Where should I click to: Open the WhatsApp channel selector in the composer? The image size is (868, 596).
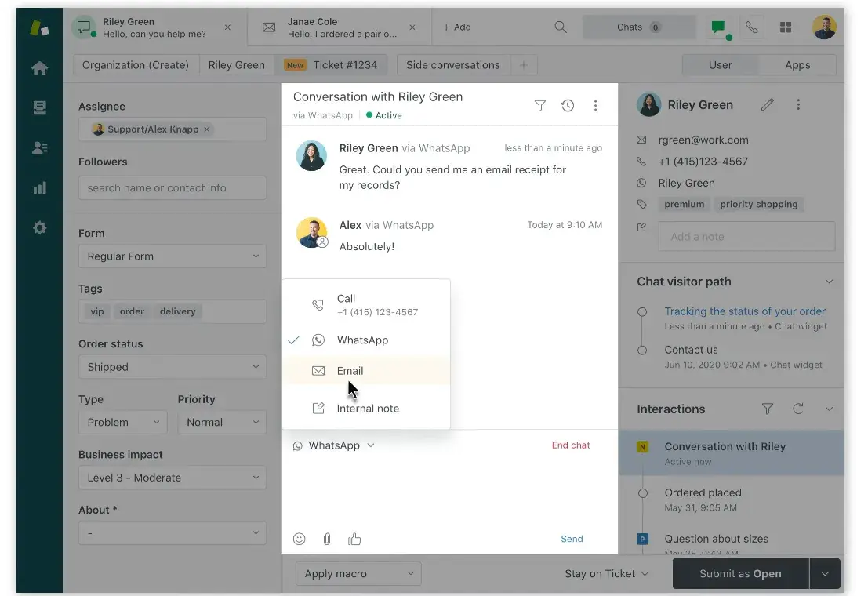(x=334, y=445)
